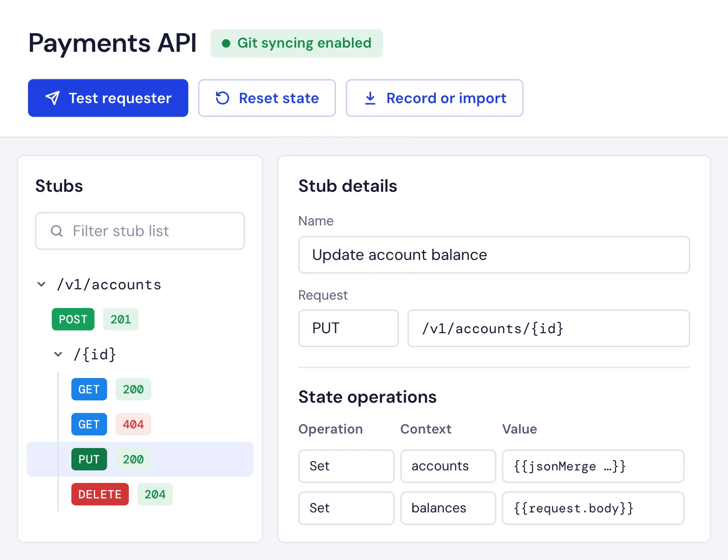Image resolution: width=728 pixels, height=560 pixels.
Task: Edit the balances context field
Action: [x=448, y=508]
